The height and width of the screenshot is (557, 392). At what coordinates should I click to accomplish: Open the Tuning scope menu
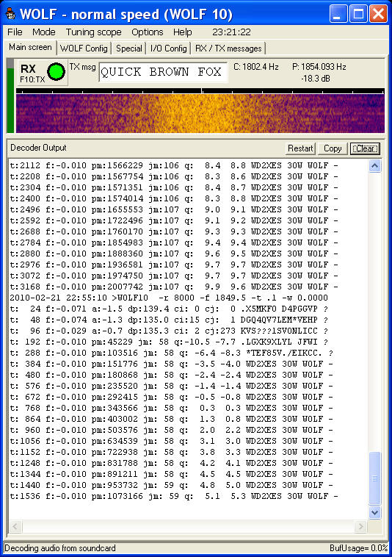94,32
